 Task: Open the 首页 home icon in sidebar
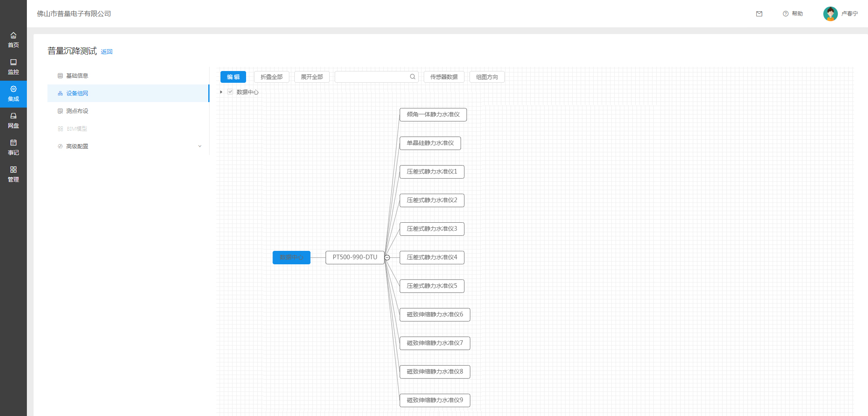click(13, 36)
